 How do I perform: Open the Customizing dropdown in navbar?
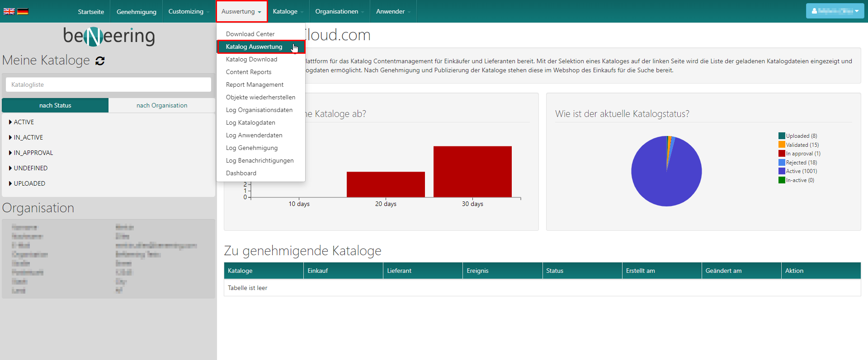click(x=189, y=11)
